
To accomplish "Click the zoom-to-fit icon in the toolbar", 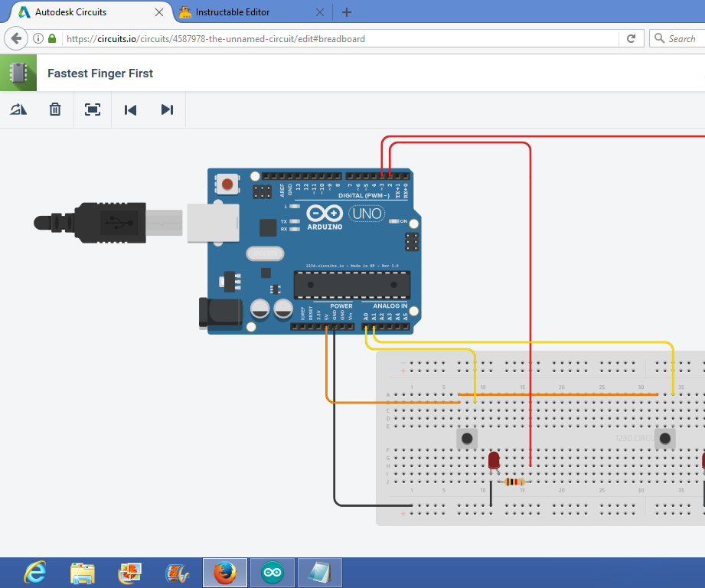I will coord(93,109).
